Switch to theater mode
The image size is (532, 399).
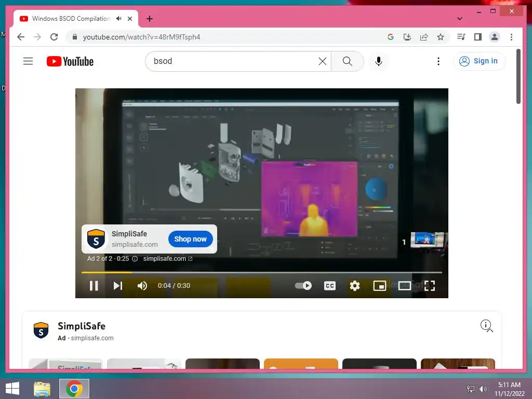[404, 286]
